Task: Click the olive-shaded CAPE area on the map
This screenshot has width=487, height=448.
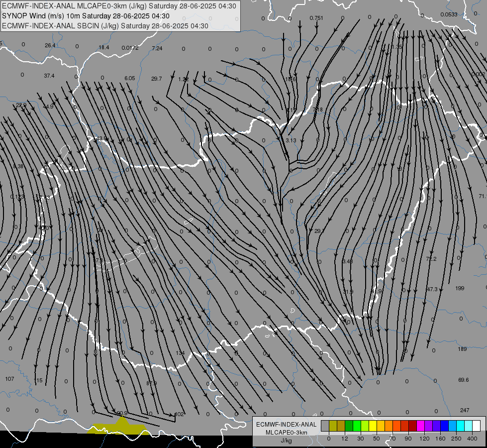Action: click(x=119, y=428)
